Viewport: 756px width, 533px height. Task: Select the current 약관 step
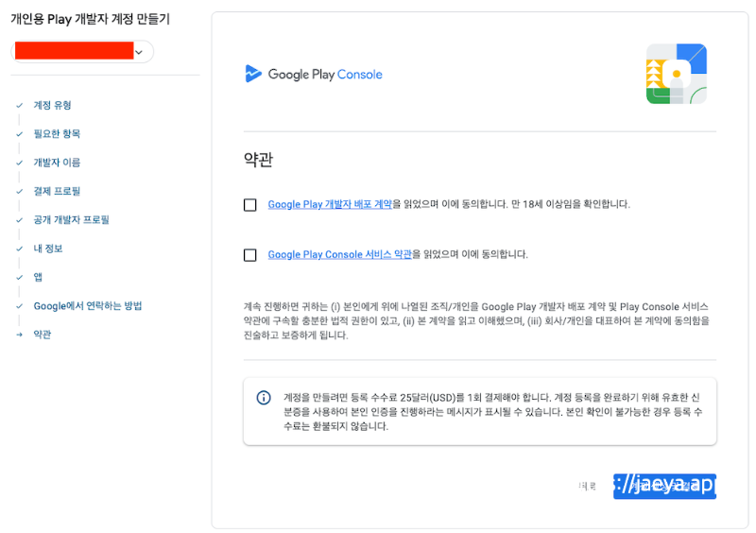coord(42,335)
